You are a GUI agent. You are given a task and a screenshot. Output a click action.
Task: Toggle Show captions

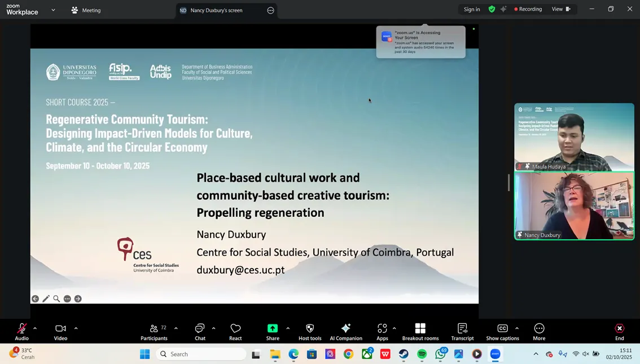pos(502,331)
